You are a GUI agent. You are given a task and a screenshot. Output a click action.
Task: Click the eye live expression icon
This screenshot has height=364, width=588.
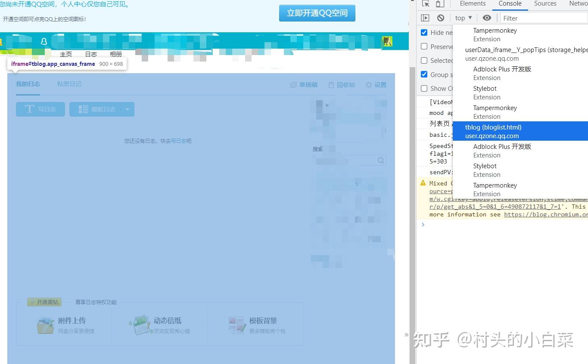point(487,18)
